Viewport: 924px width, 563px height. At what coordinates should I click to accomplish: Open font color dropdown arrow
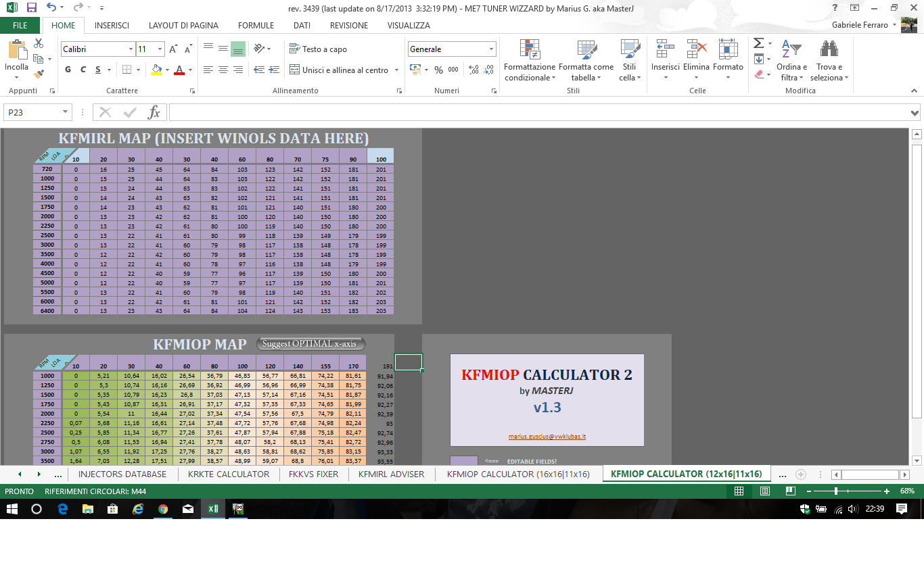point(190,70)
